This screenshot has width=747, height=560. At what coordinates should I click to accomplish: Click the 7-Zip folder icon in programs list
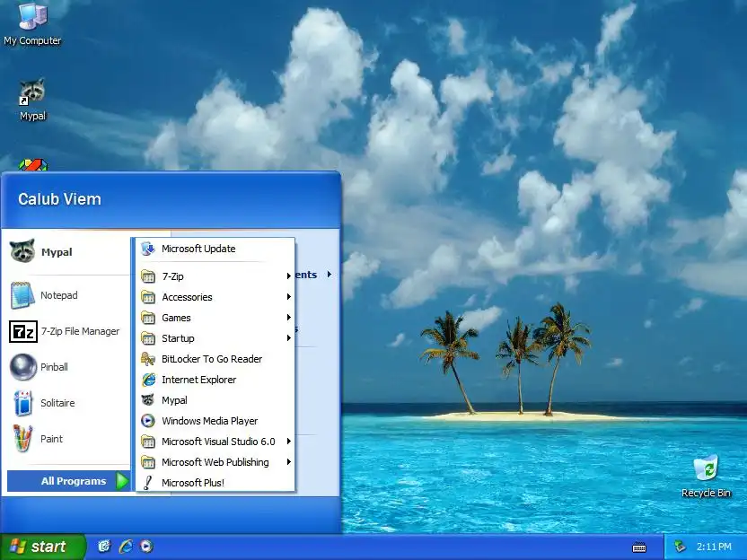(x=148, y=276)
